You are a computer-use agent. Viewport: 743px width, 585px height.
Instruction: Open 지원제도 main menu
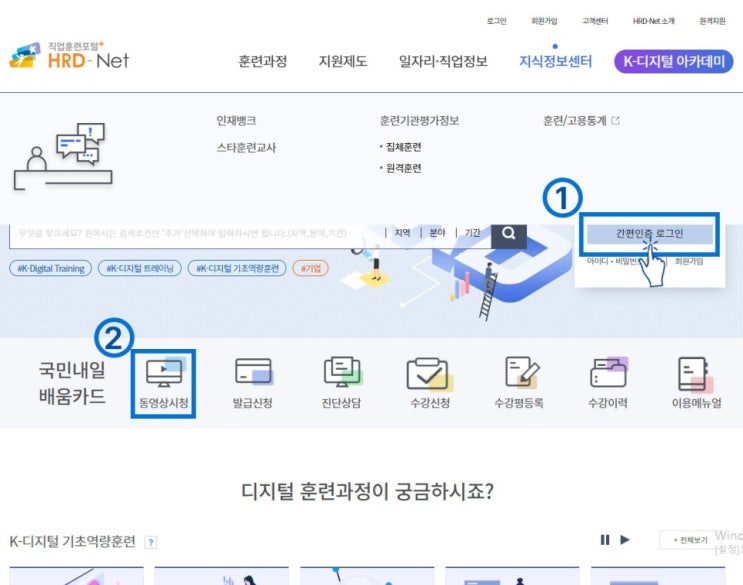tap(343, 62)
